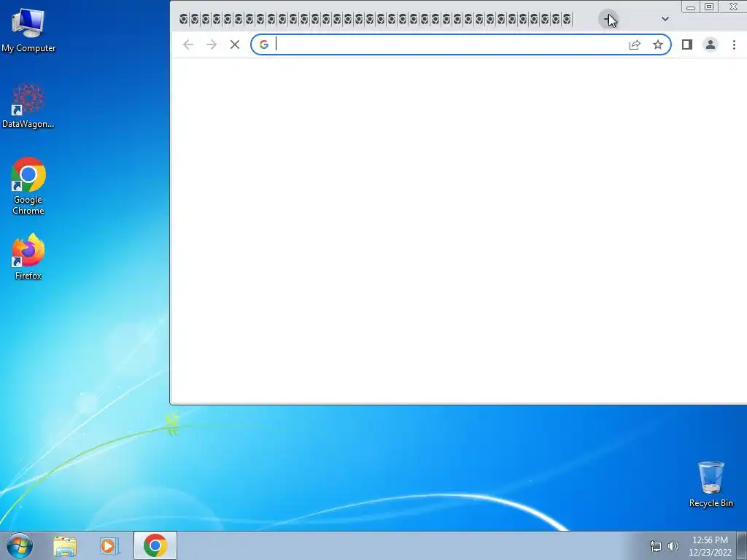Open the Windows Start menu

20,545
